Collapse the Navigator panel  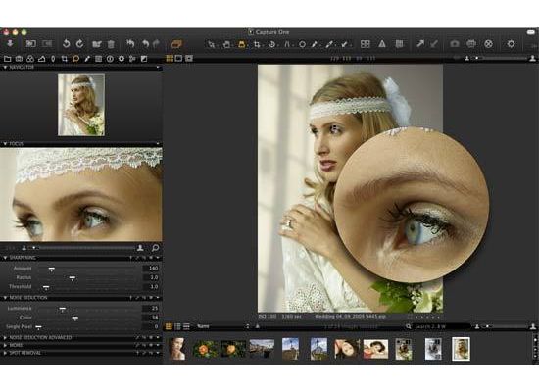5,67
